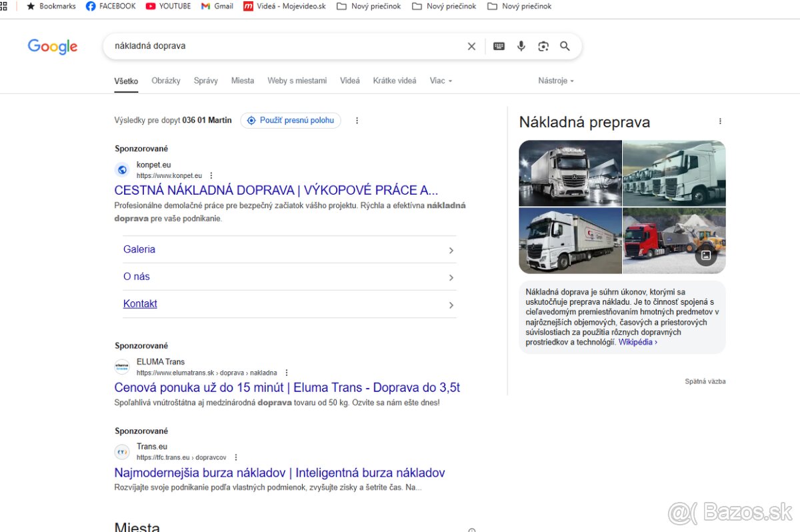Switch to Weby s miestami tab
The image size is (800, 532).
(297, 81)
